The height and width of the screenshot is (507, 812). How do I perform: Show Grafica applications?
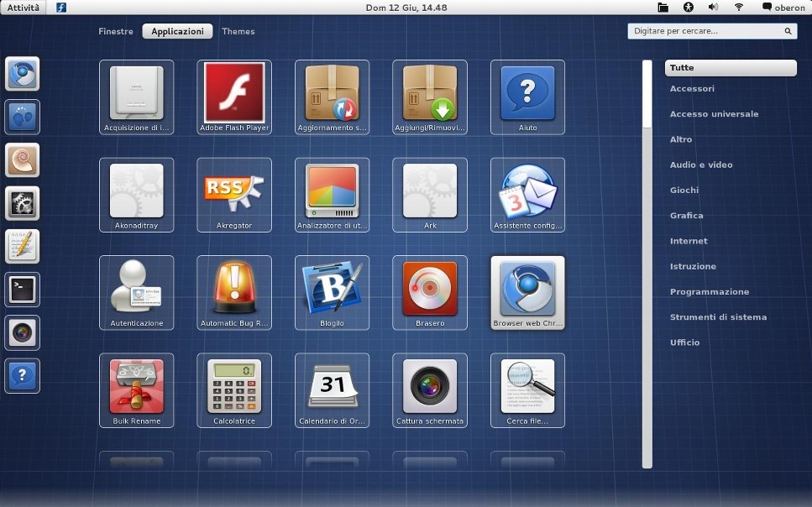687,216
